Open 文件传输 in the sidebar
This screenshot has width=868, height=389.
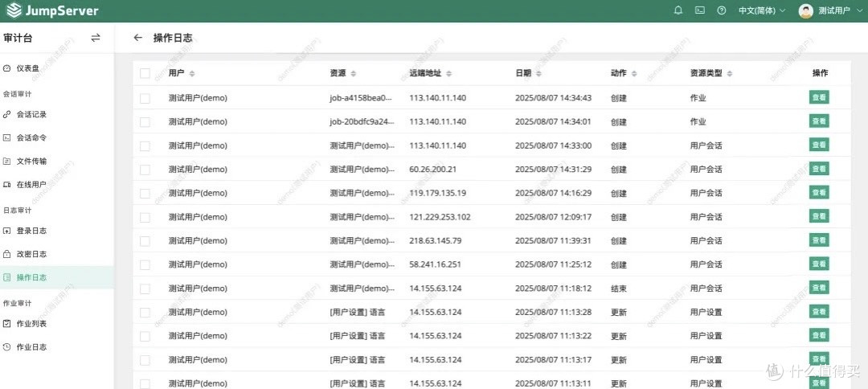pyautogui.click(x=31, y=161)
